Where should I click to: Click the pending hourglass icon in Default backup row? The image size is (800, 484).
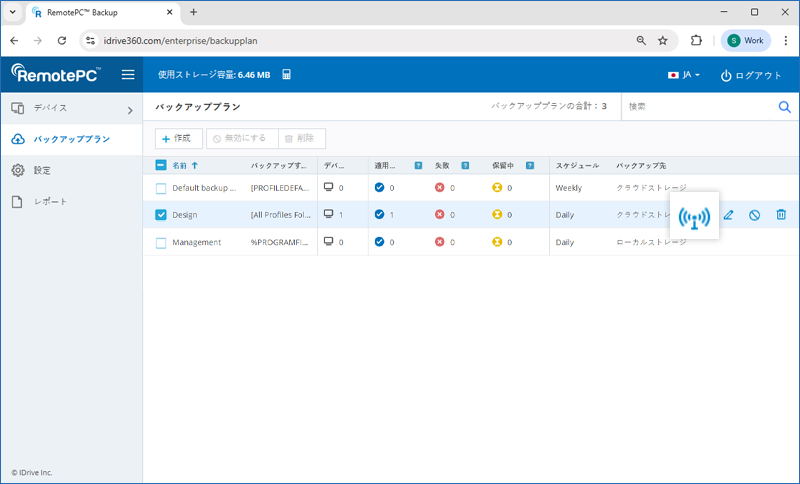click(496, 187)
